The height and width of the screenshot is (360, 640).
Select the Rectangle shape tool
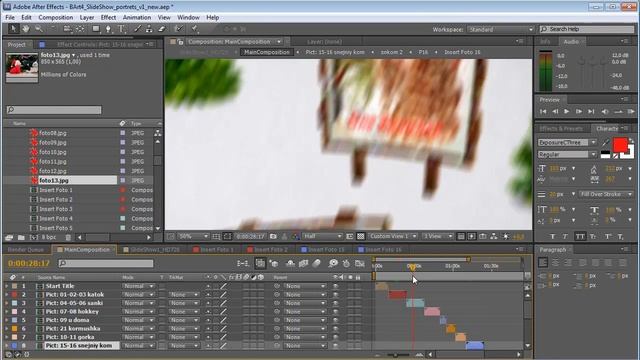tap(96, 29)
